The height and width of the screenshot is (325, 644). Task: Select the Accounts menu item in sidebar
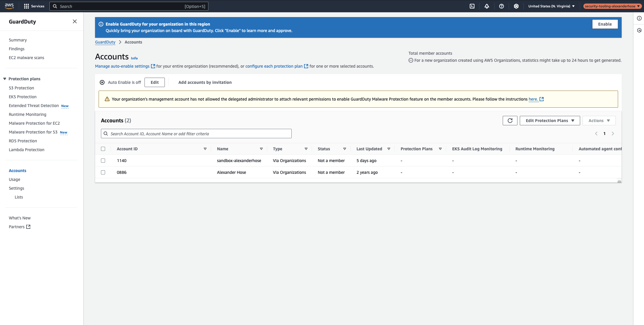tap(17, 170)
